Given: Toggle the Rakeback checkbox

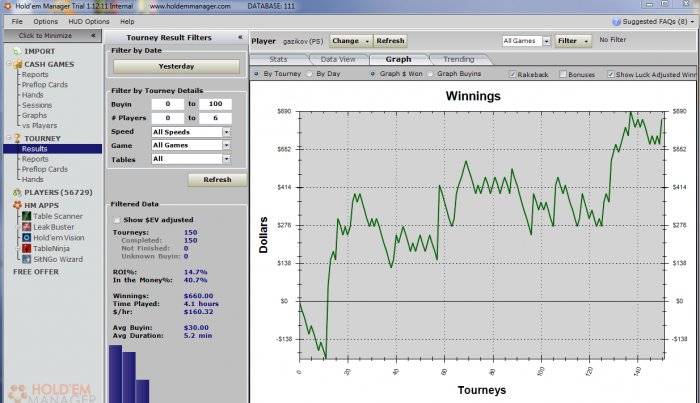Looking at the screenshot, I should (512, 74).
